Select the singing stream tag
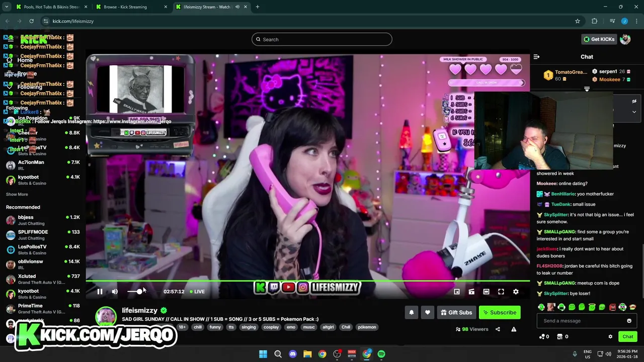Image resolution: width=644 pixels, height=362 pixels. tap(249, 327)
